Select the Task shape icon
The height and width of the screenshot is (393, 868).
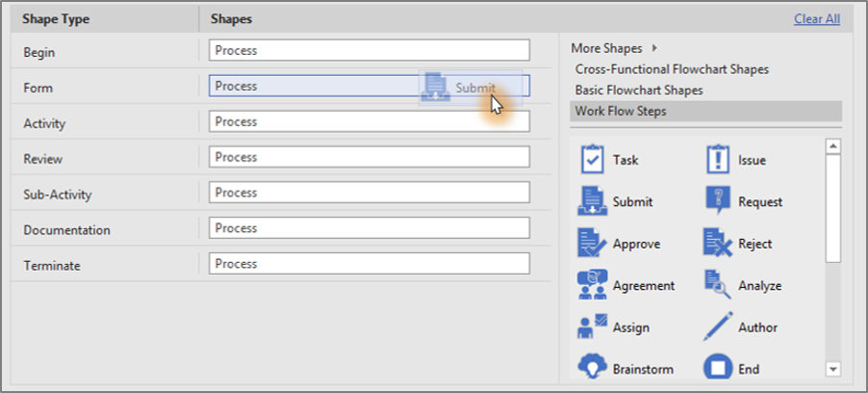pyautogui.click(x=592, y=160)
